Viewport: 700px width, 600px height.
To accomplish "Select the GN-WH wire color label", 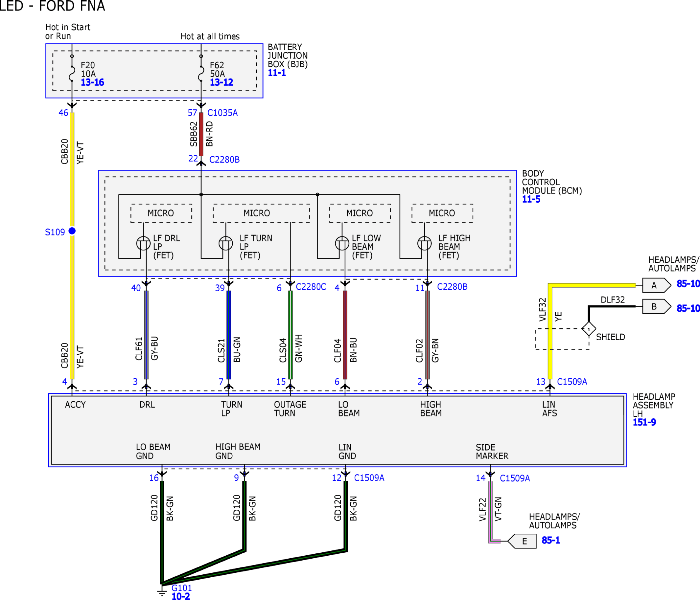I will tap(299, 348).
